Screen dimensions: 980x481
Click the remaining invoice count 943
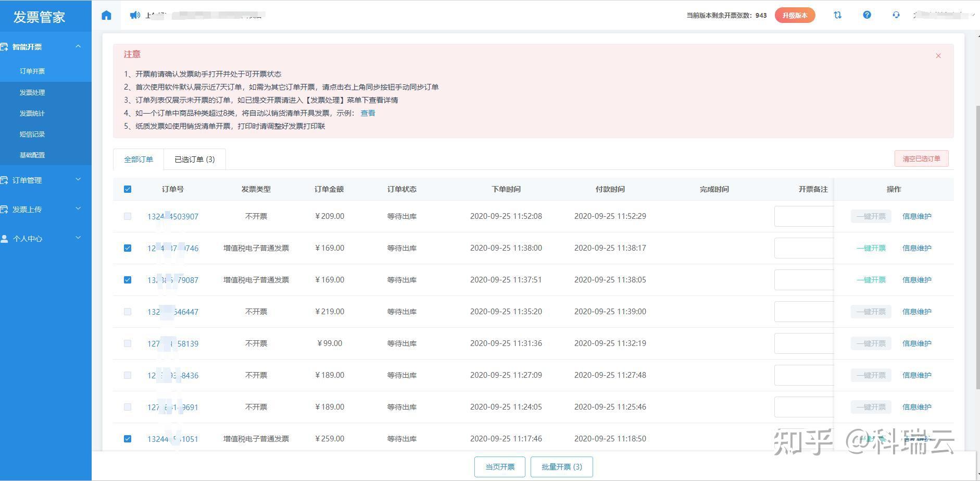click(x=761, y=16)
